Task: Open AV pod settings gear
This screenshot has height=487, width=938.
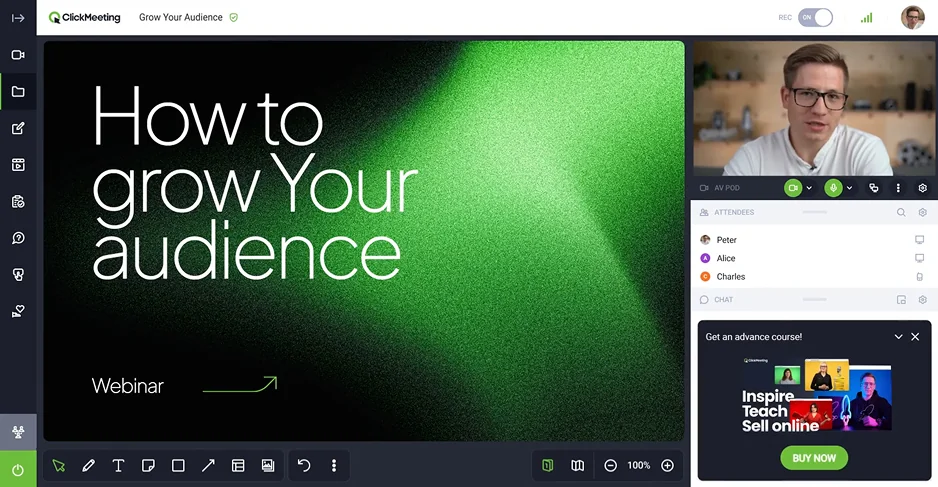Action: [922, 188]
